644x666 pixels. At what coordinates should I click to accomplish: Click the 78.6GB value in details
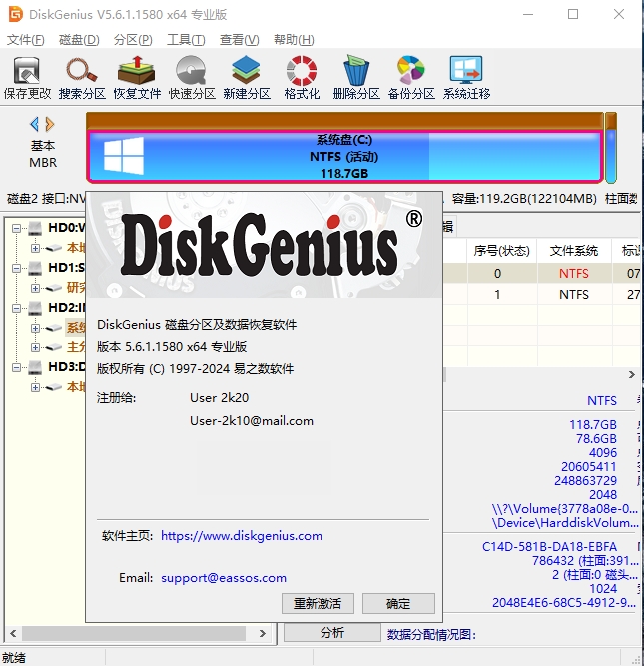pyautogui.click(x=596, y=438)
